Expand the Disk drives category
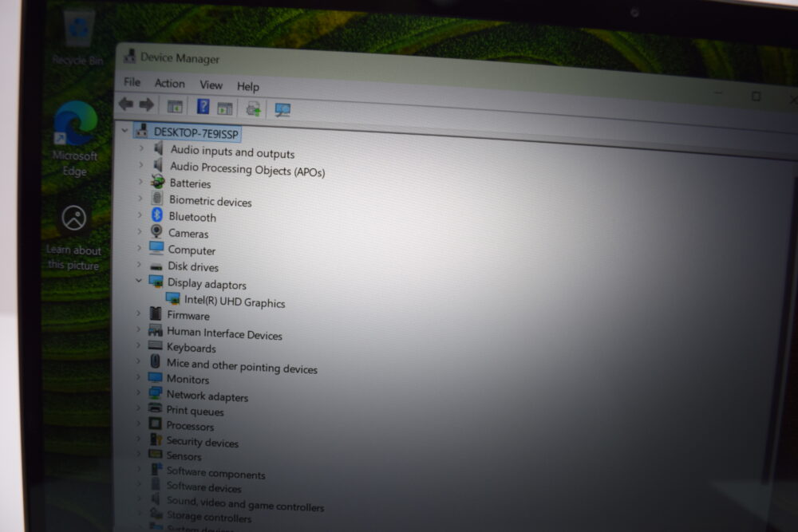This screenshot has width=798, height=532. coord(138,265)
